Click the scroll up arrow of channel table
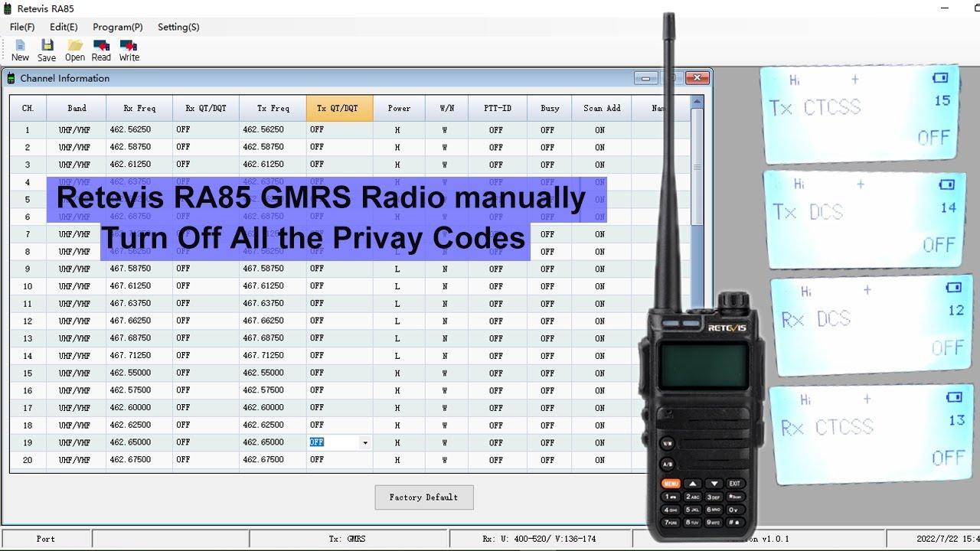Viewport: 980px width, 551px height. tap(697, 101)
